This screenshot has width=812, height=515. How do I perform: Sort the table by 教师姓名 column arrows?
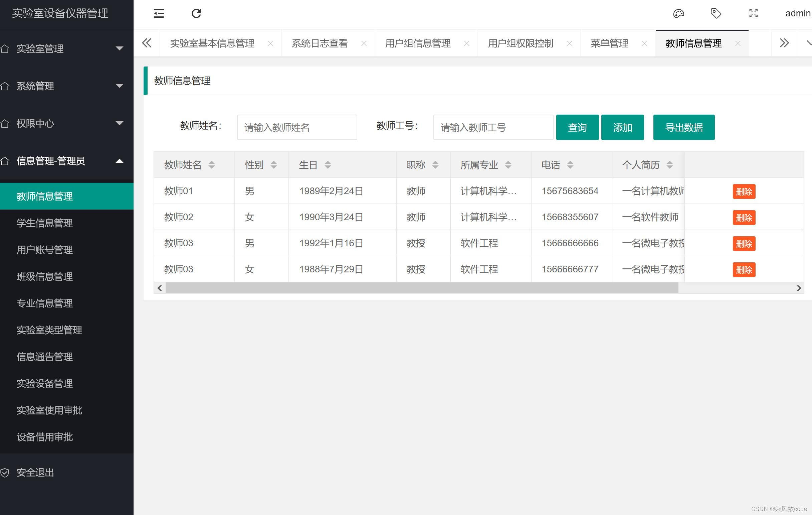pos(212,165)
